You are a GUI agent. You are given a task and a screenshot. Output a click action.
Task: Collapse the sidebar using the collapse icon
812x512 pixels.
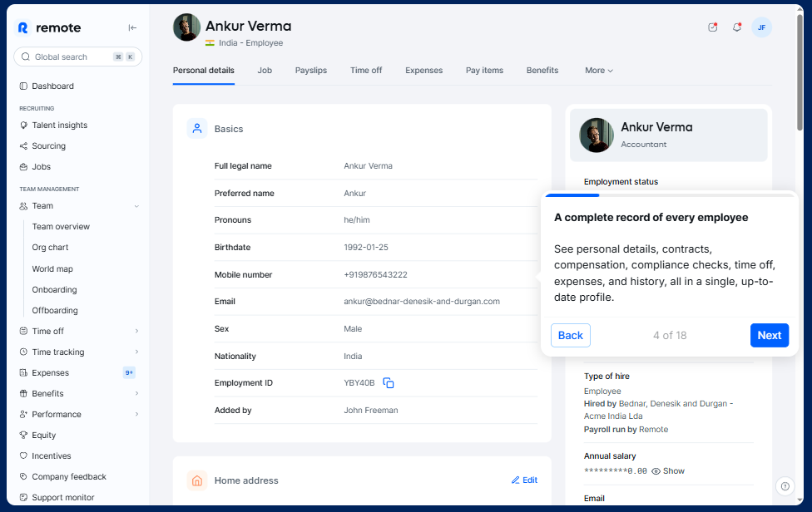(132, 27)
